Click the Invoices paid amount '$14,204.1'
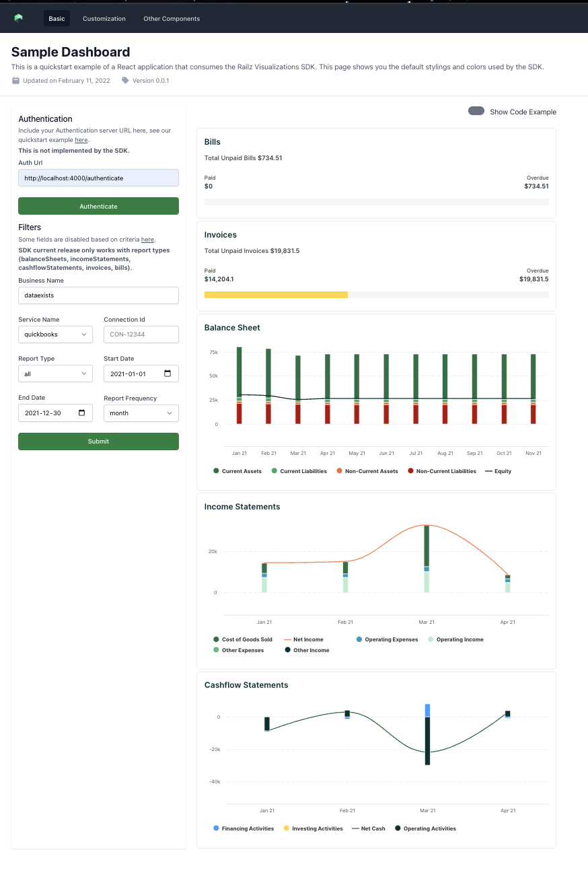Screen dimensions: 588x887 tap(219, 279)
